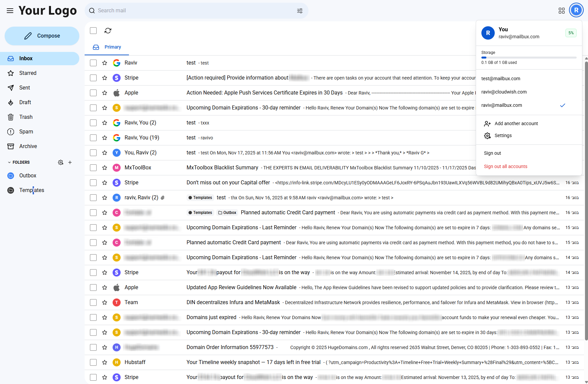
Task: Open the Primary tab
Action: click(x=107, y=47)
